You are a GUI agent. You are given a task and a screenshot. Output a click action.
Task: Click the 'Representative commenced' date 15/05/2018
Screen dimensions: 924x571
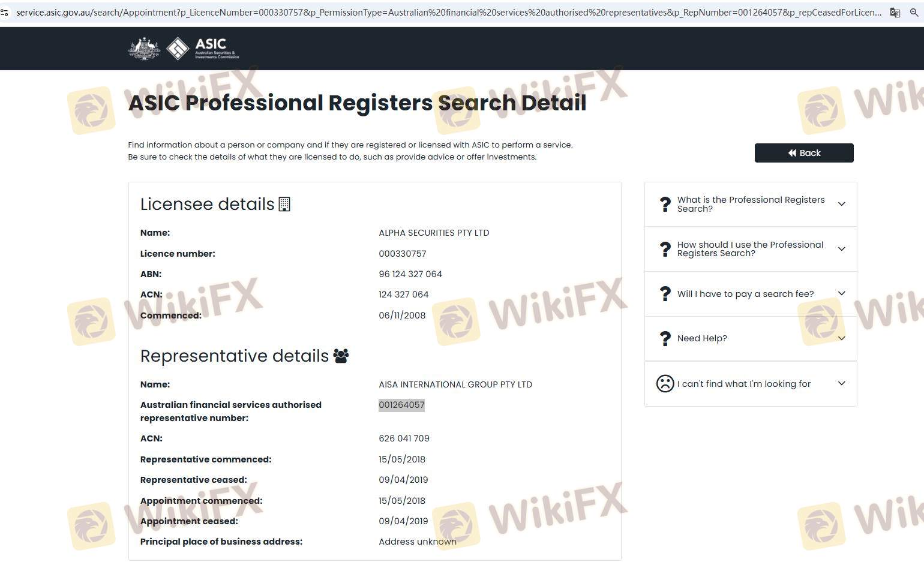tap(402, 459)
